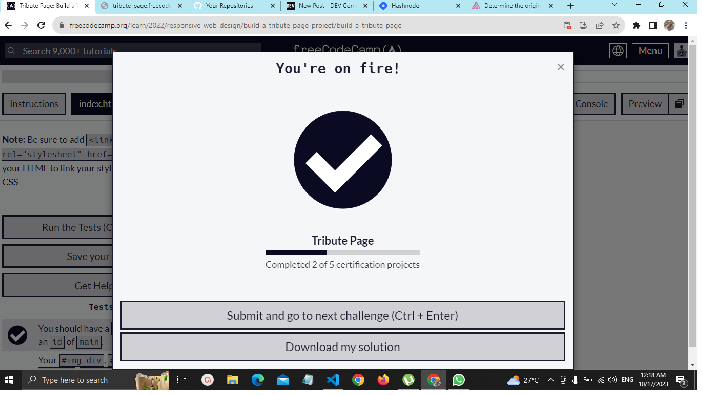Viewport: 702px width, 395px height.
Task: Click Run the Tests button
Action: [58, 228]
